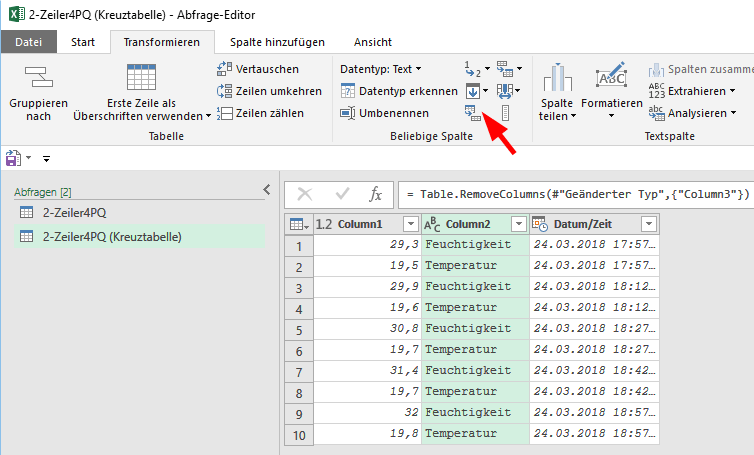Click the Entpivotieren columns icon
The width and height of the screenshot is (754, 455).
click(x=505, y=69)
